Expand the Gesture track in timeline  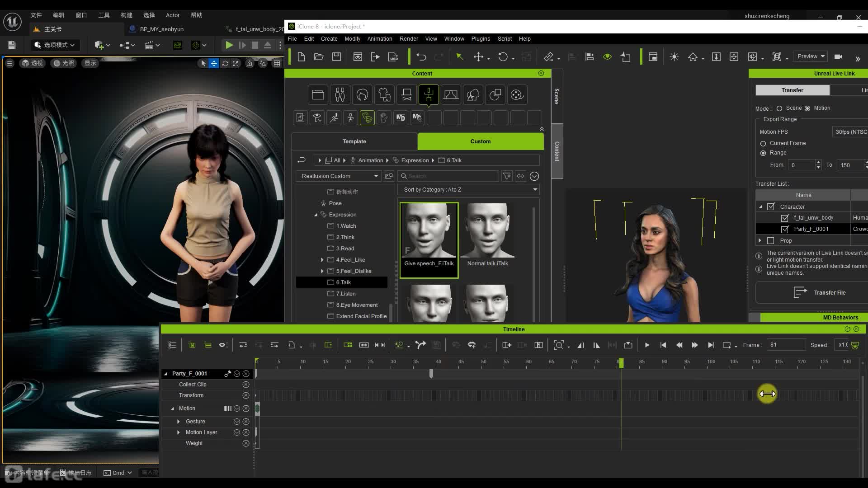(179, 422)
